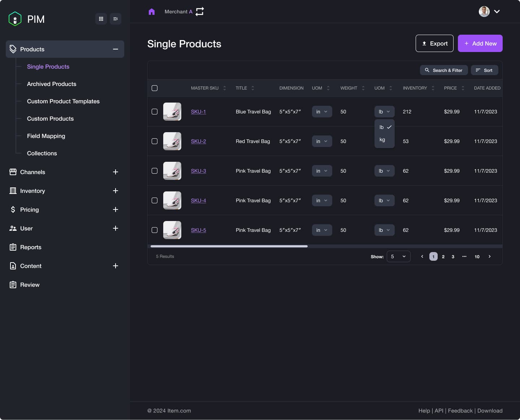The height and width of the screenshot is (420, 520).
Task: Sort by dimension UOM column arrows
Action: pos(328,88)
